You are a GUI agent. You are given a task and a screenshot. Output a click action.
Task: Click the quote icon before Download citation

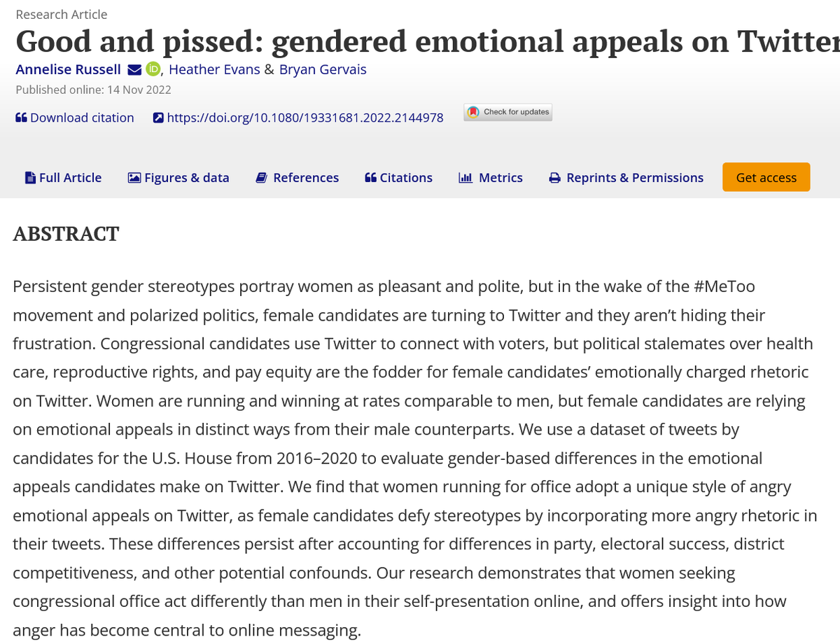point(21,118)
